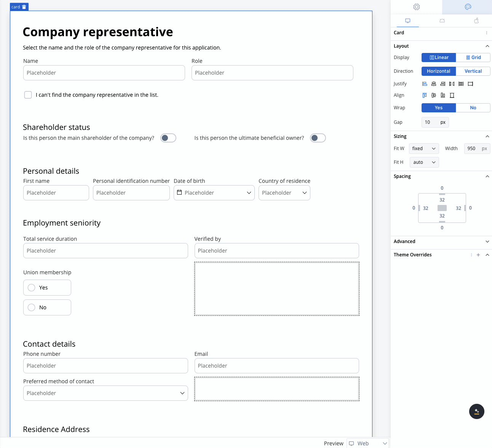492x448 pixels.
Task: Set justify to space around
Action: pos(461,84)
